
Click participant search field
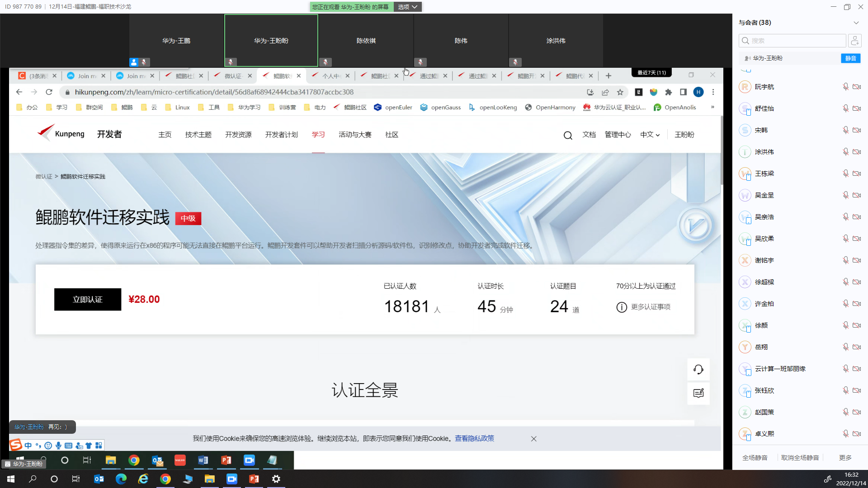click(x=792, y=41)
